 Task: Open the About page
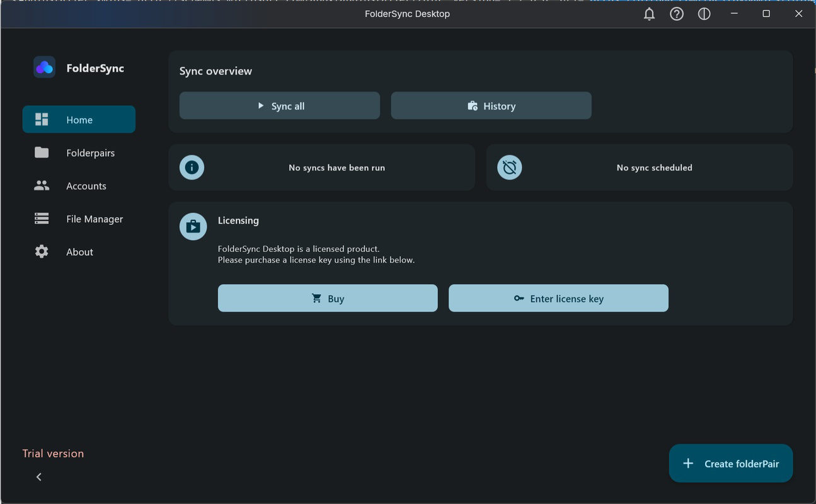pos(79,251)
